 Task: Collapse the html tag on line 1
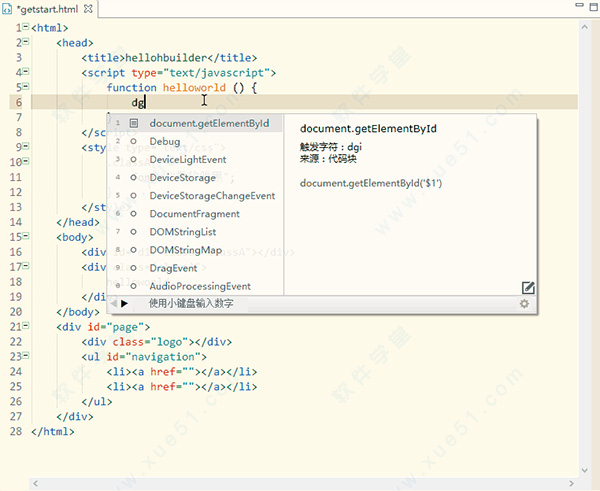(x=25, y=28)
